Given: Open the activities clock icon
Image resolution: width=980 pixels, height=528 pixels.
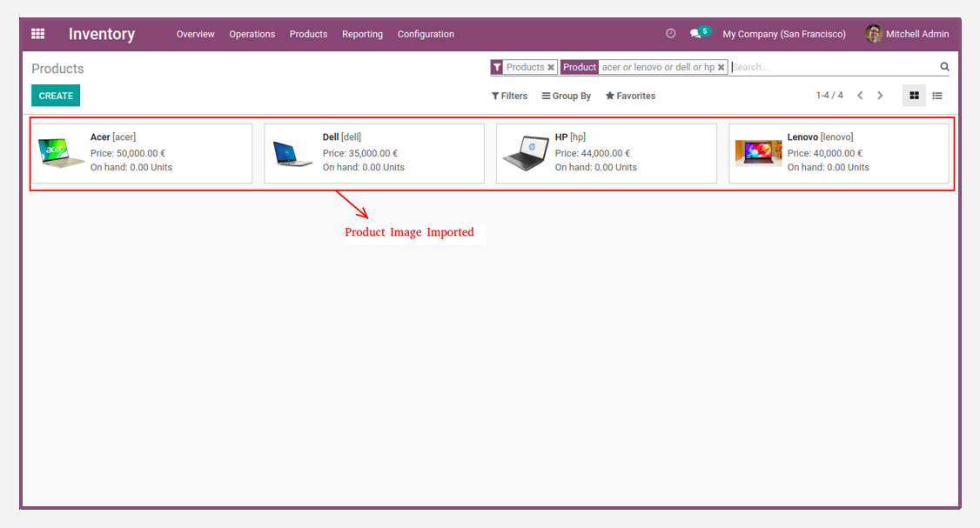Looking at the screenshot, I should 671,34.
